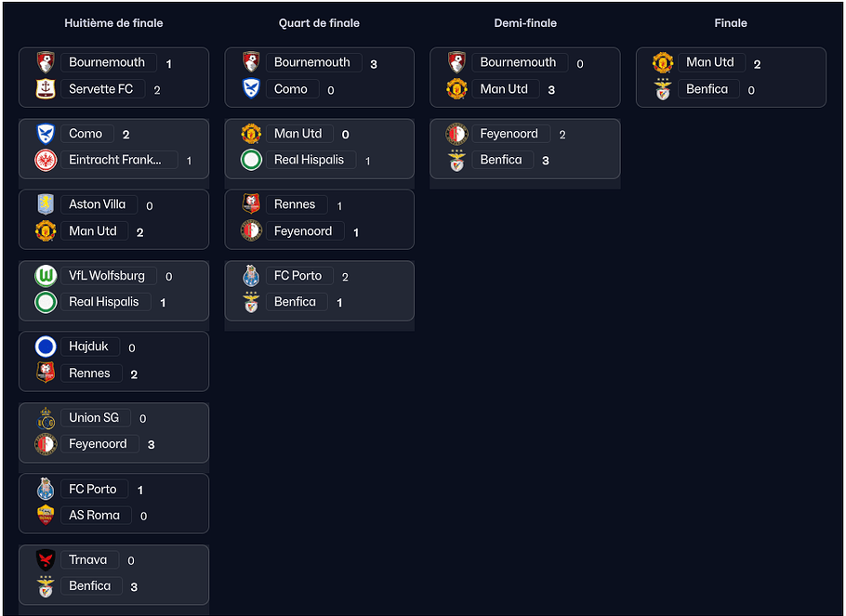Click the AS Roma crest icon
Screen dimensions: 846x616
(x=46, y=515)
